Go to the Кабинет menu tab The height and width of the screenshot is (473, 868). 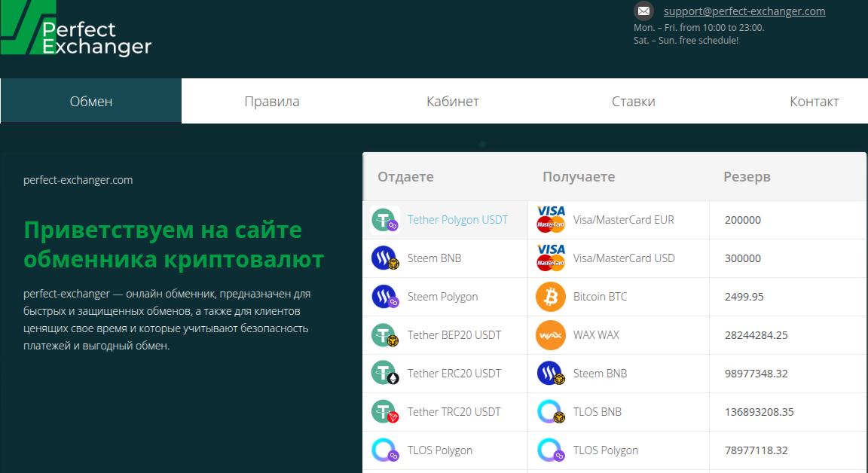452,101
